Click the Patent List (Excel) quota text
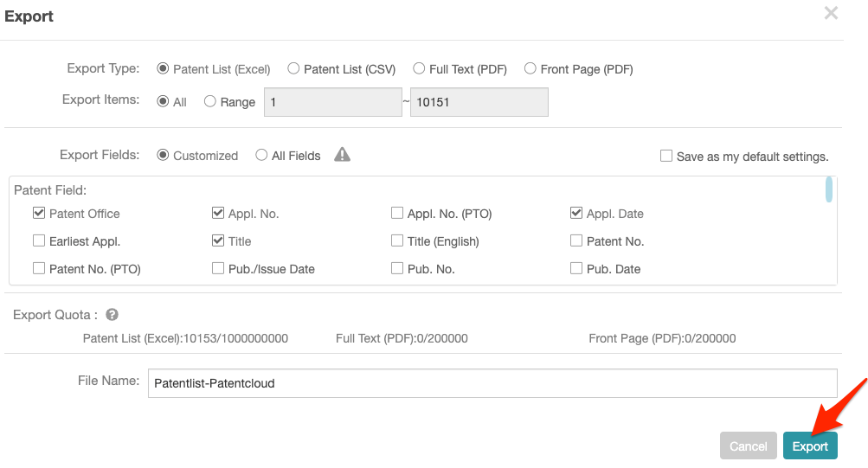Viewport: 868px width, 468px height. pyautogui.click(x=185, y=338)
